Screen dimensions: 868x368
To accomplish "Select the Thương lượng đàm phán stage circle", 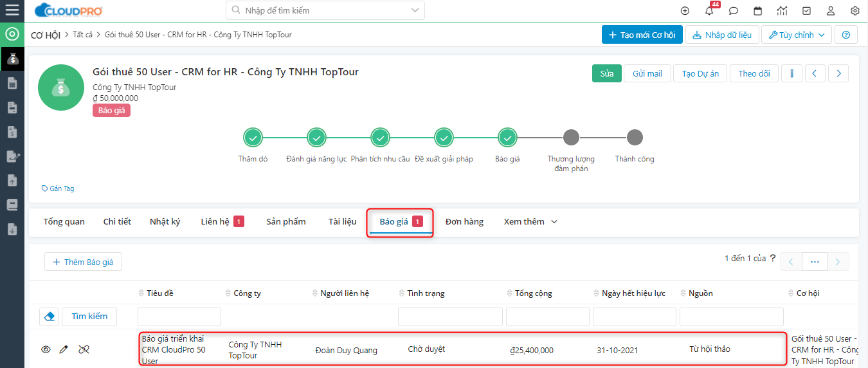I will click(571, 137).
